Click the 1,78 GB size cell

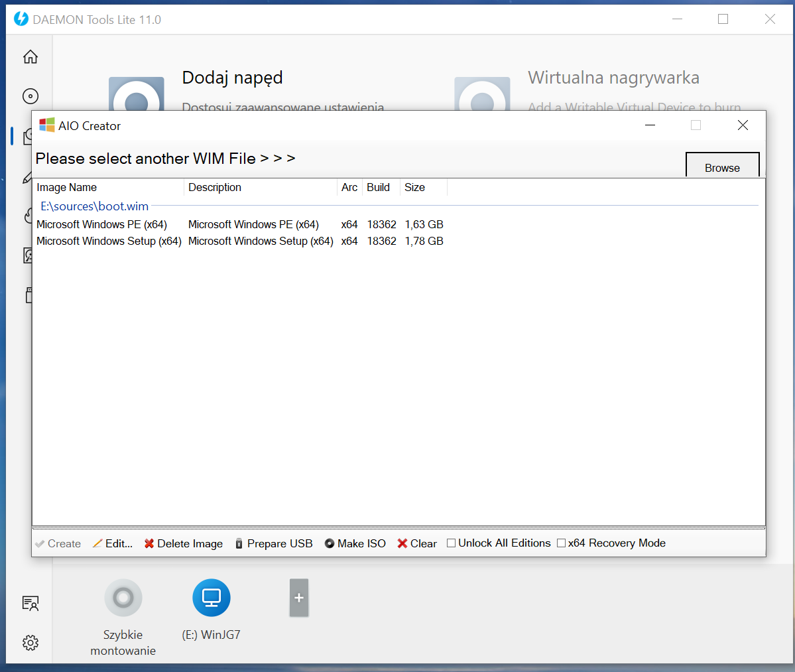424,241
